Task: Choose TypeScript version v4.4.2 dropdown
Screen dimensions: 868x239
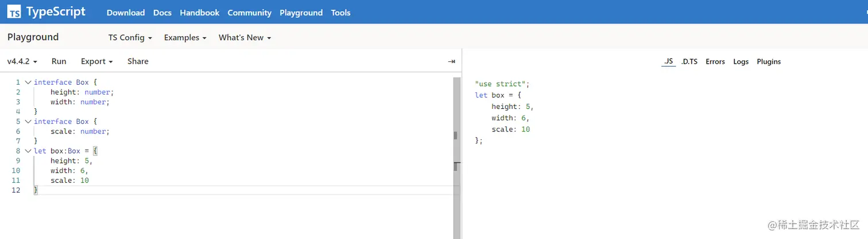Action: 22,61
